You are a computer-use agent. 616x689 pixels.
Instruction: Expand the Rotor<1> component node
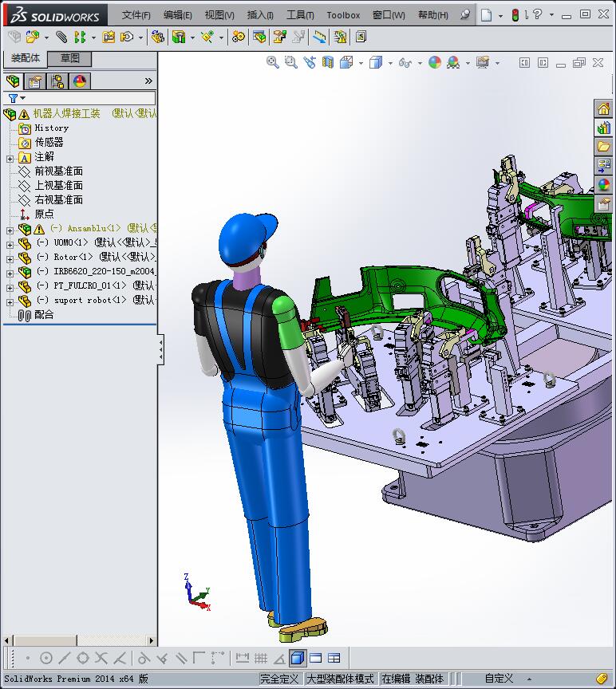[10, 259]
